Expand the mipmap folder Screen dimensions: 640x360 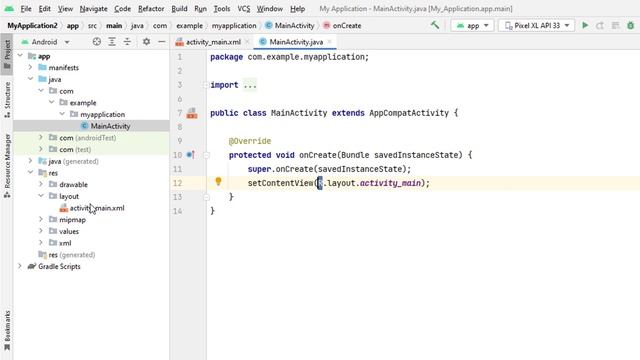pyautogui.click(x=41, y=219)
